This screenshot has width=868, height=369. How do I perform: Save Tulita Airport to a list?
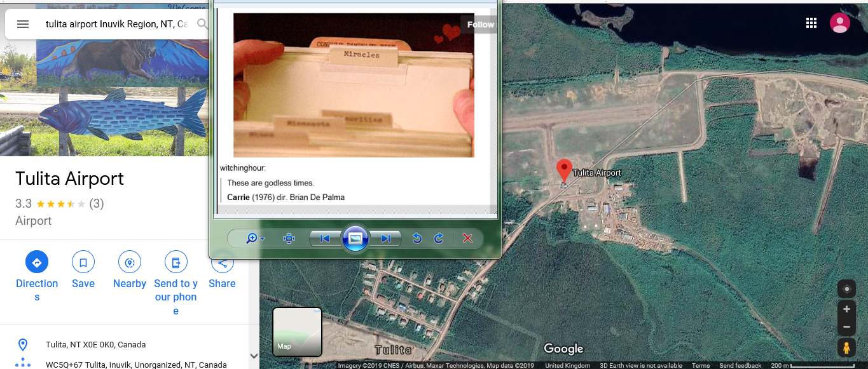coord(83,271)
